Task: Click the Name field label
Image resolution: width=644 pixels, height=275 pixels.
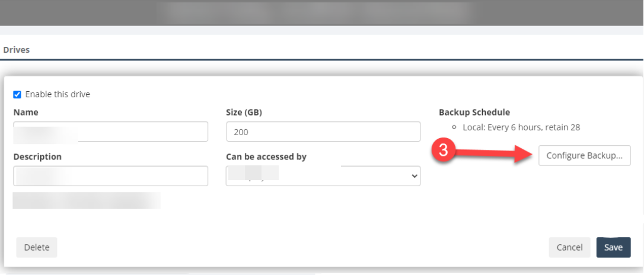Action: click(26, 112)
